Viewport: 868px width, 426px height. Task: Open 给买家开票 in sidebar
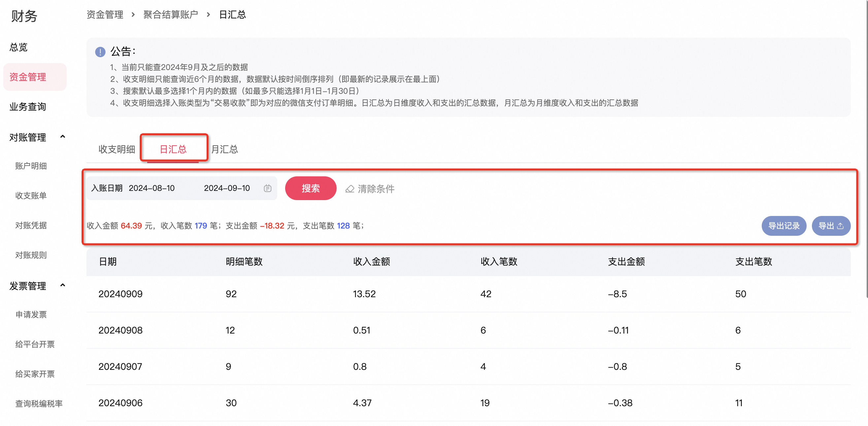coord(35,374)
